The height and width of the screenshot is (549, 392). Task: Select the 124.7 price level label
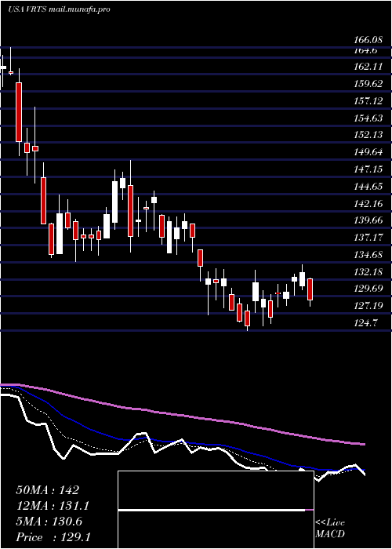[365, 323]
